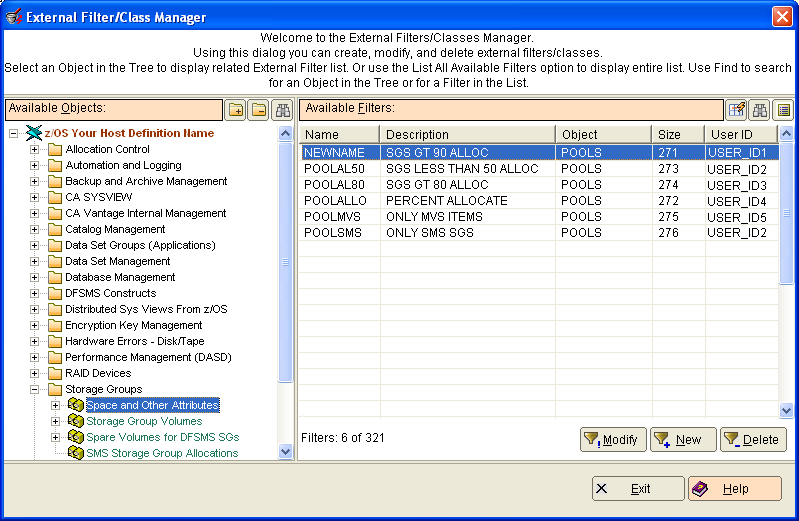The image size is (799, 521).
Task: Expand the Catalog Management folder node
Action: coord(35,230)
